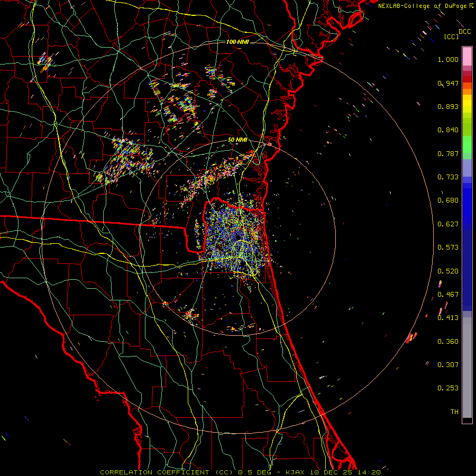Click the 0.307 scale value
Viewport: 476px width, 476px height.
(x=448, y=365)
